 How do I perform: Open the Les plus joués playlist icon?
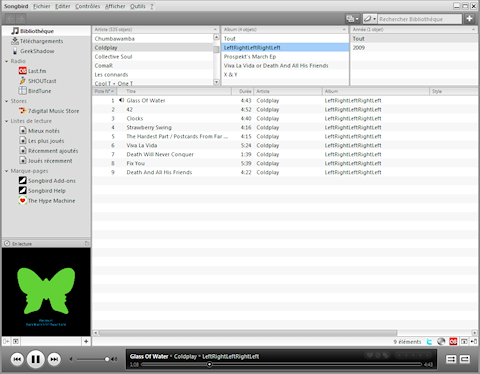coord(23,141)
